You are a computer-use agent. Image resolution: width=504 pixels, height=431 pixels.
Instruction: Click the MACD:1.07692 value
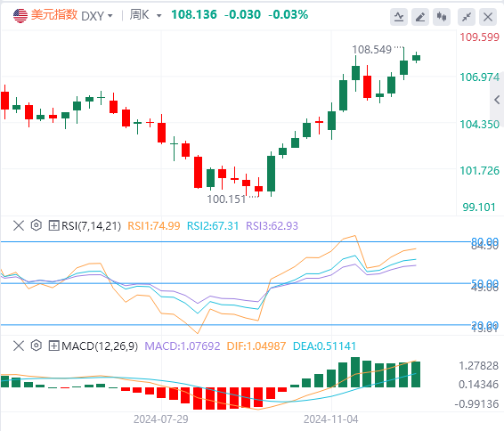pos(183,346)
